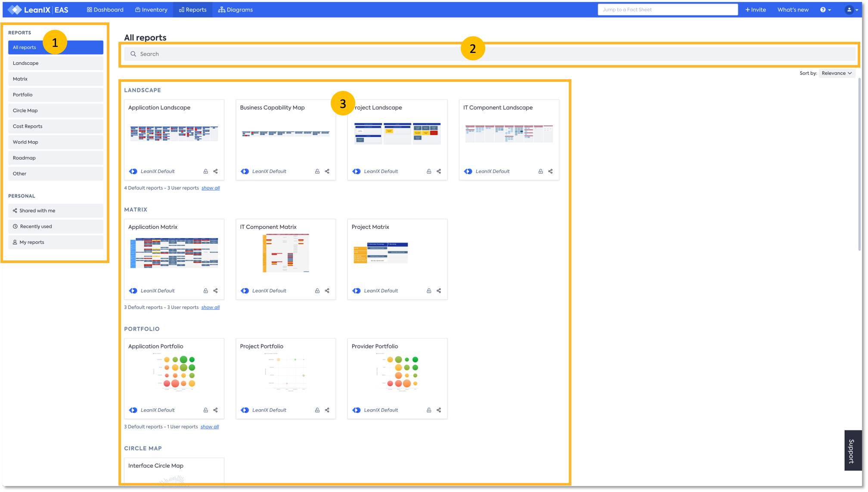Click share icon on Project Matrix card

pyautogui.click(x=439, y=291)
